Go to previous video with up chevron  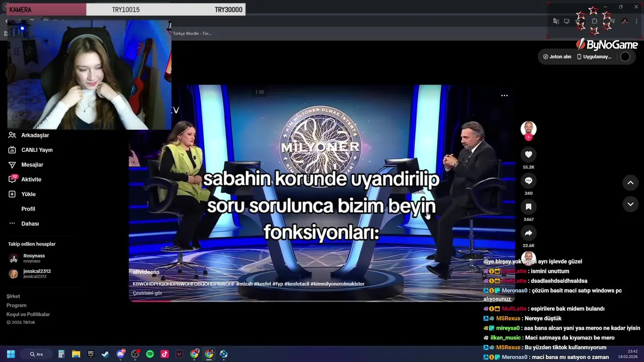coord(630,183)
